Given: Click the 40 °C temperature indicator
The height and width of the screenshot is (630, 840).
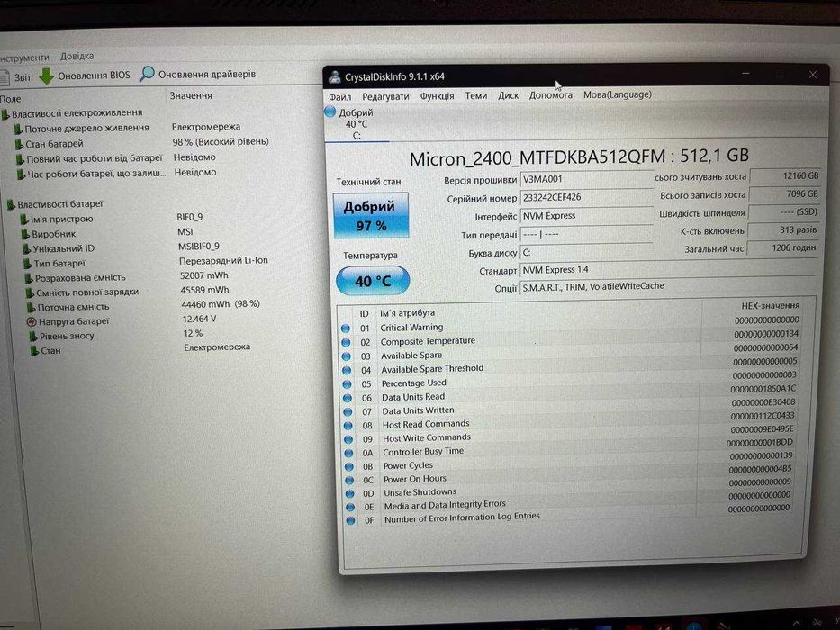Looking at the screenshot, I should (373, 281).
